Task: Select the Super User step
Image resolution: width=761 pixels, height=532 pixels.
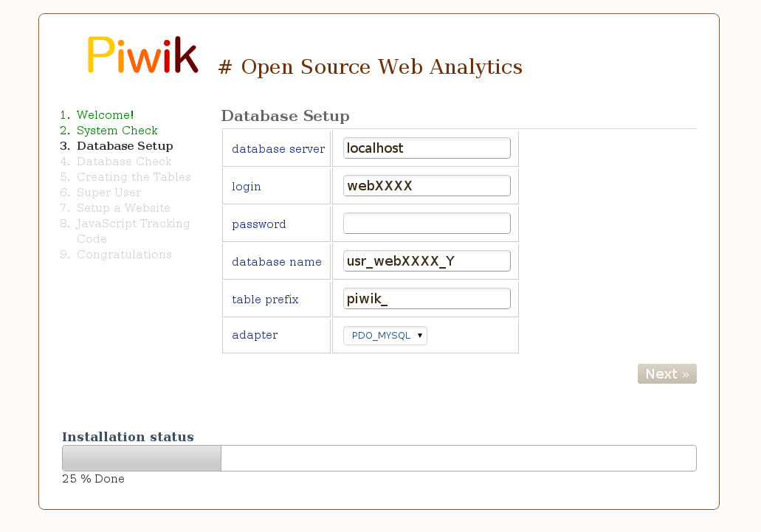Action: pos(109,193)
